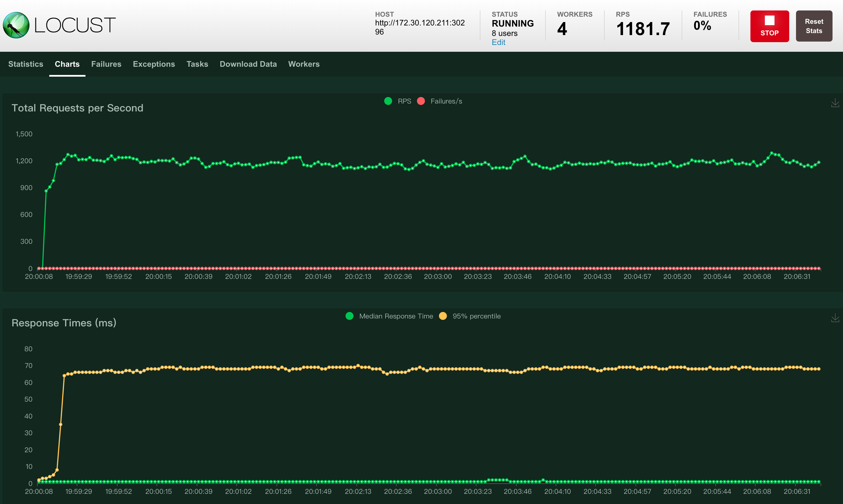
Task: Click the '8 users' status text
Action: 504,33
